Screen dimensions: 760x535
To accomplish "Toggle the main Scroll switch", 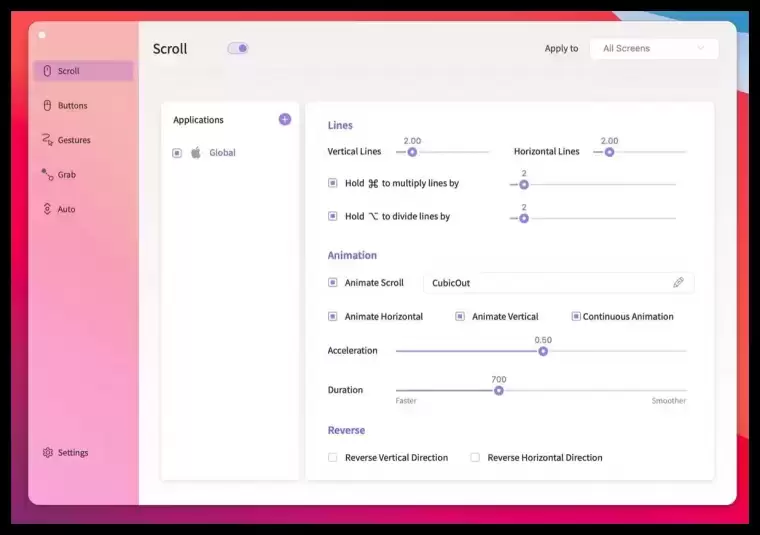I will [x=238, y=48].
